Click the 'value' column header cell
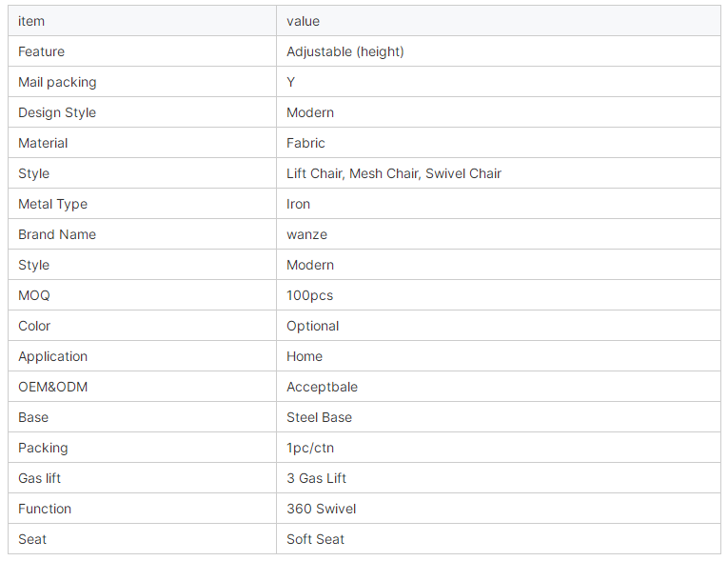 [x=499, y=21]
